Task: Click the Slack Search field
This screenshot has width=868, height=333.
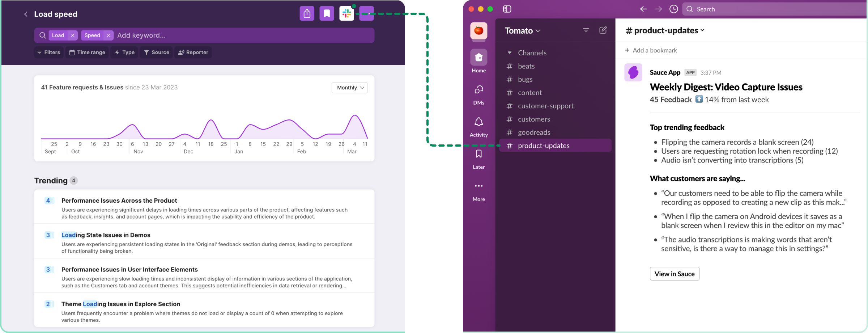Action: pos(774,9)
